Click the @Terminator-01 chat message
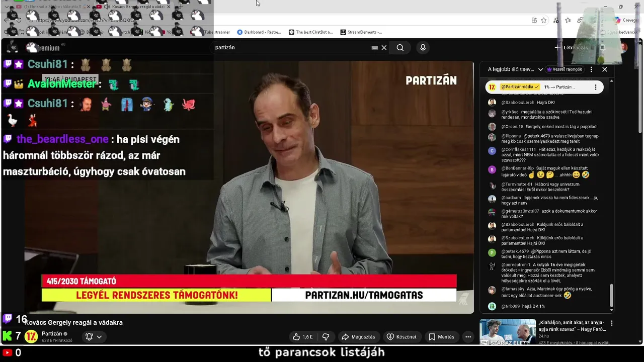This screenshot has width=644, height=362. click(x=540, y=187)
